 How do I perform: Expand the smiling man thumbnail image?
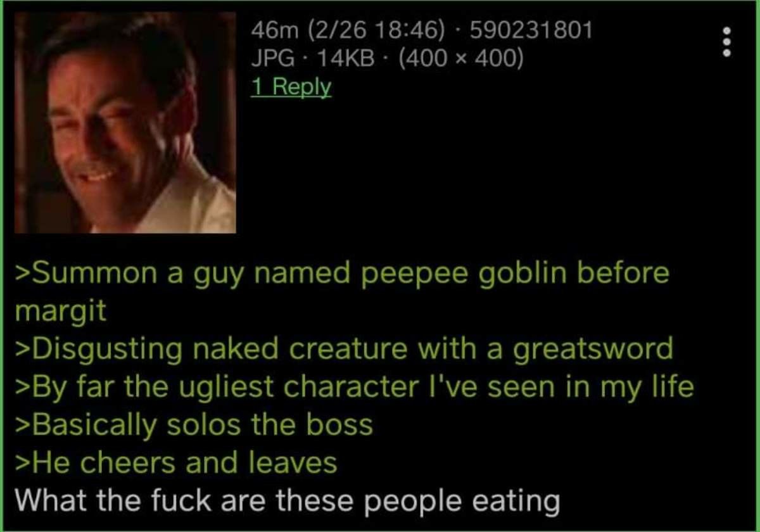(125, 122)
